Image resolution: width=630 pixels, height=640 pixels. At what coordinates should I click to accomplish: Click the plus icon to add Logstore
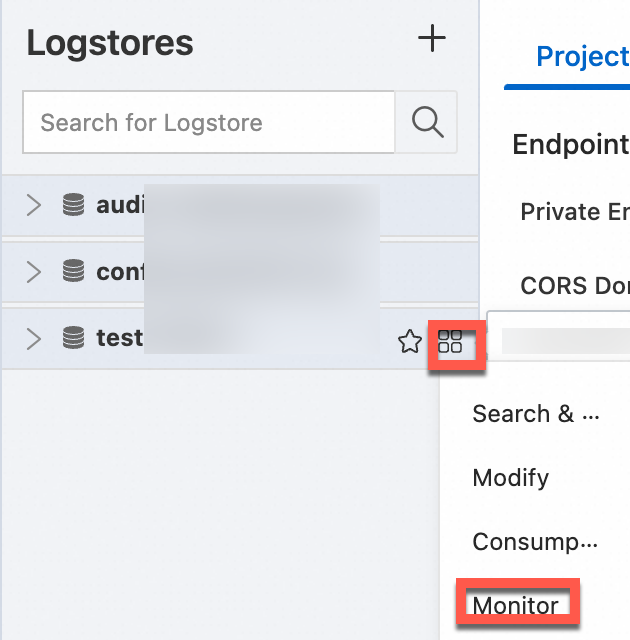click(431, 39)
